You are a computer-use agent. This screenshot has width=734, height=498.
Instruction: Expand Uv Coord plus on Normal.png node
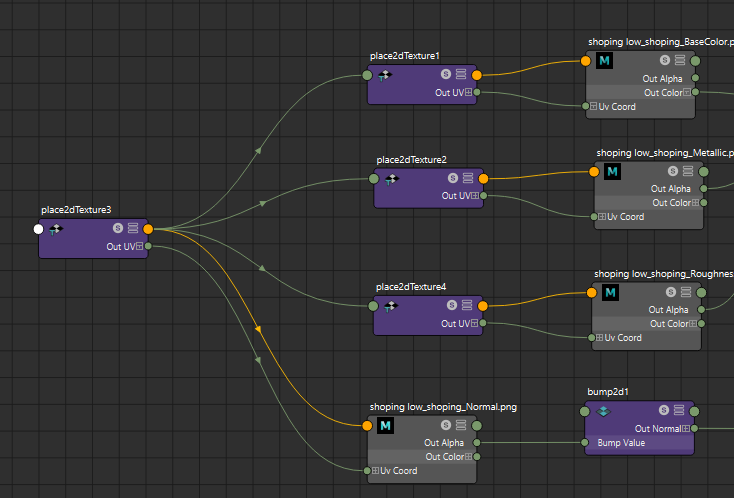[375, 470]
